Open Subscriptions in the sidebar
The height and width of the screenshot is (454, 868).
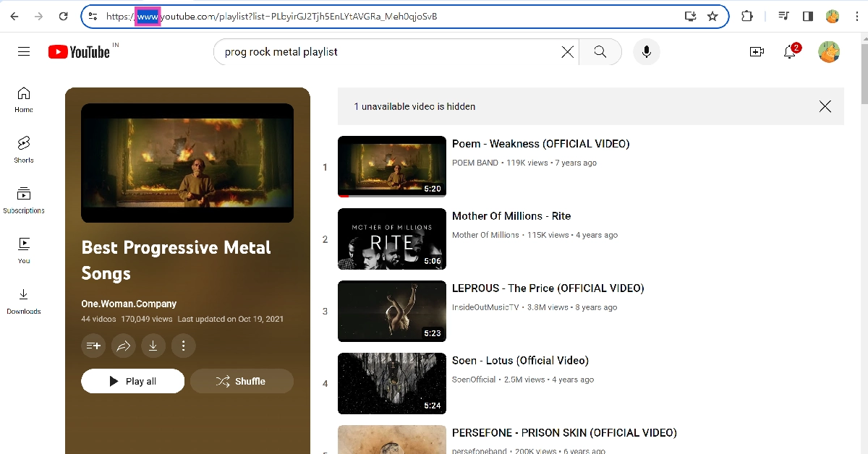click(24, 200)
